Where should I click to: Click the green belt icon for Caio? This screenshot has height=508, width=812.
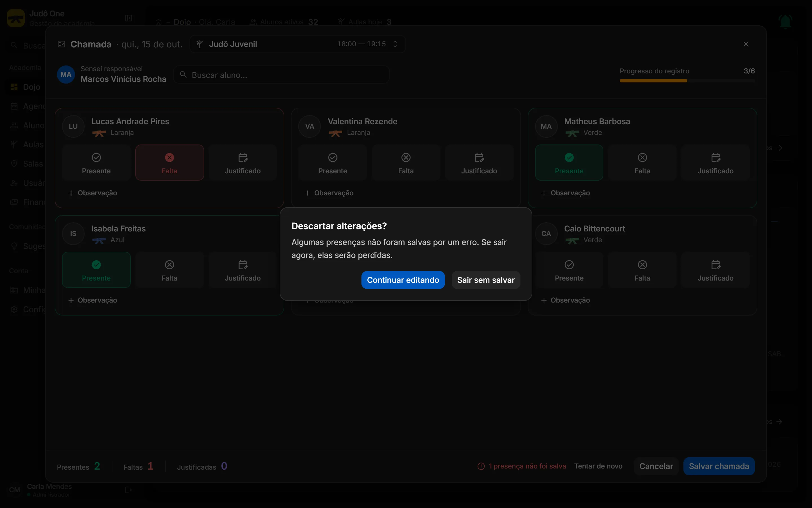[572, 240]
